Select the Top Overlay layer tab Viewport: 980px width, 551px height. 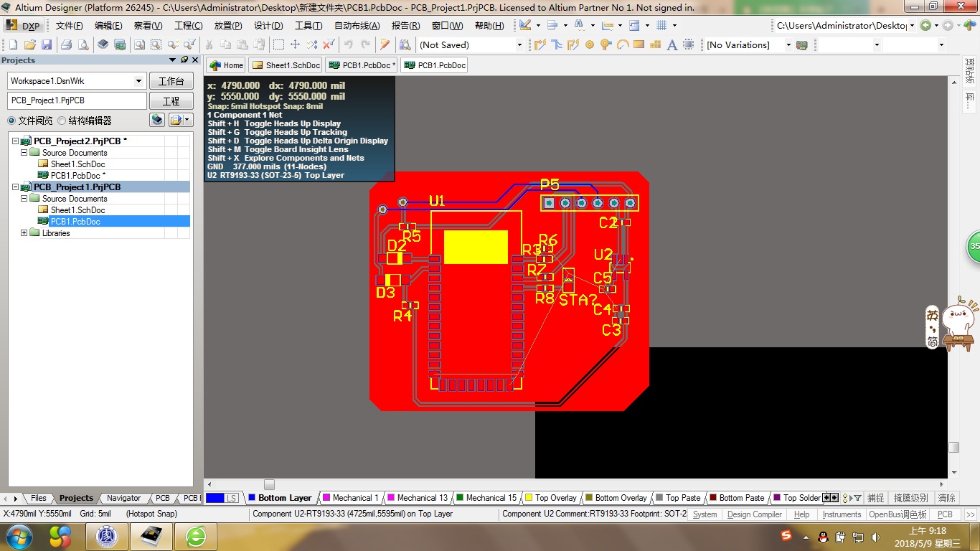(551, 498)
